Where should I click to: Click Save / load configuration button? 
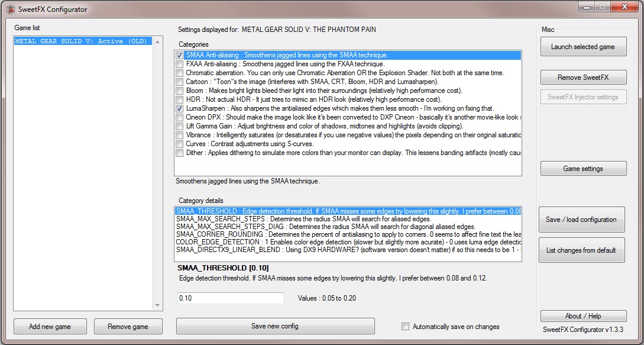[x=581, y=220]
